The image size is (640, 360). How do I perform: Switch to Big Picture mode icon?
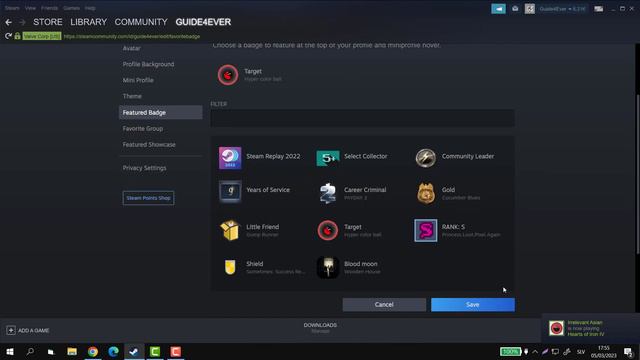click(599, 9)
